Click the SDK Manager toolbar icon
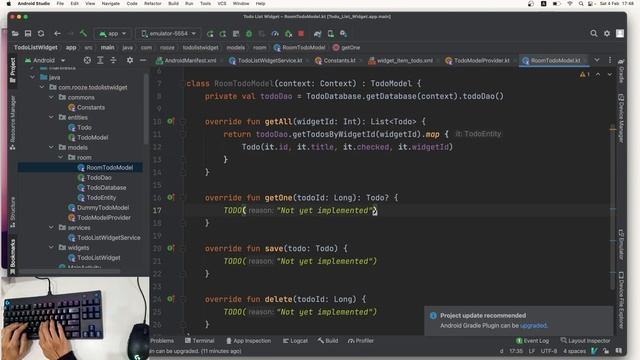640x360 pixels. click(344, 34)
